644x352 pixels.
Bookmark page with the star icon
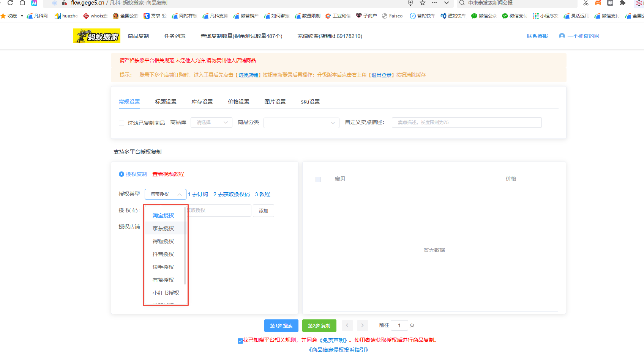(x=422, y=3)
